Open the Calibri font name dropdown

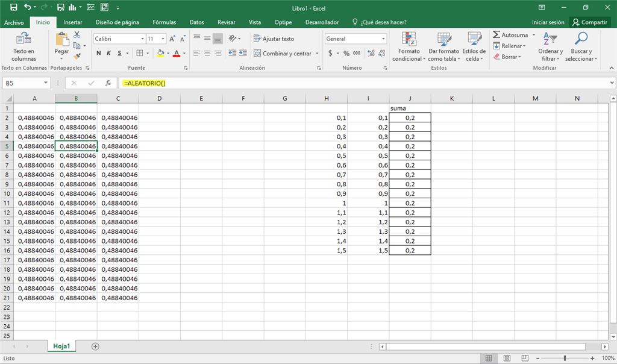click(142, 39)
